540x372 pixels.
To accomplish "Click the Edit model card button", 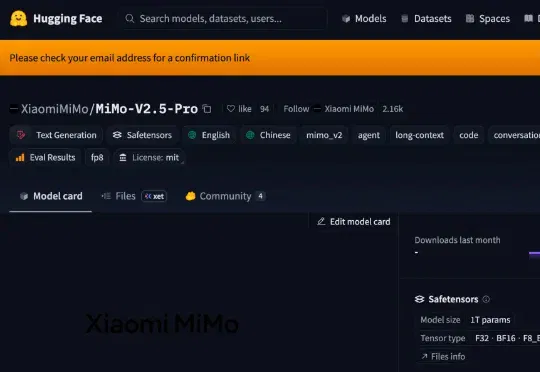I will [354, 221].
